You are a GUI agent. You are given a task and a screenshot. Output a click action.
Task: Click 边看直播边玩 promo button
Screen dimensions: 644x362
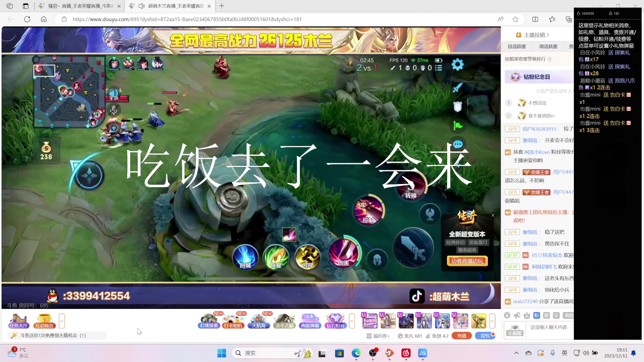(467, 261)
